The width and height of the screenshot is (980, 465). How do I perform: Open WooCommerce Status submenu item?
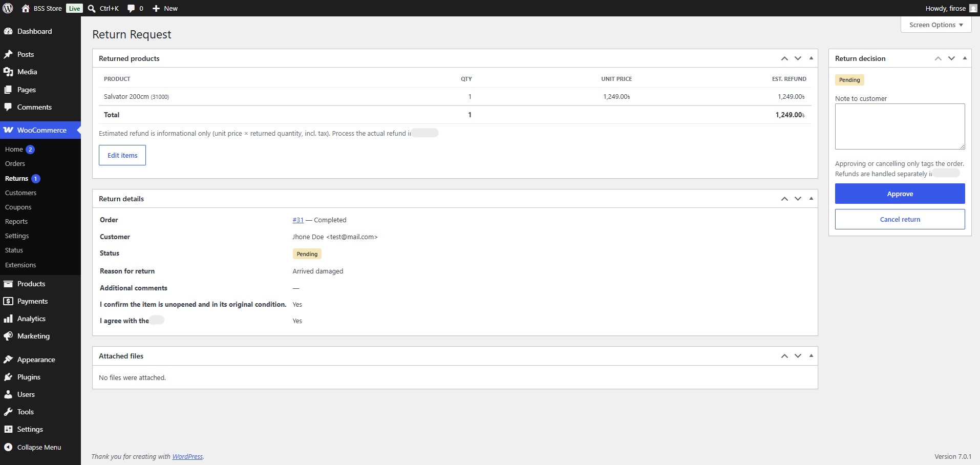click(x=14, y=250)
